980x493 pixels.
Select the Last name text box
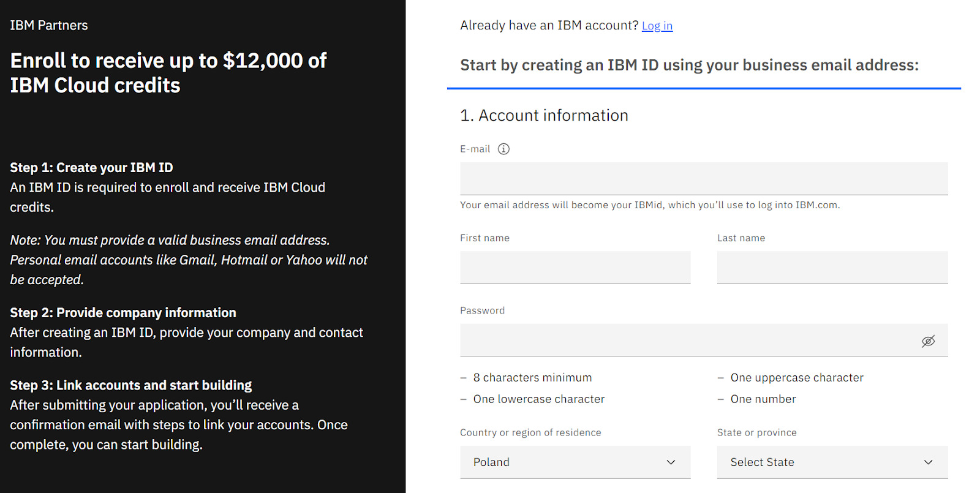(x=832, y=268)
